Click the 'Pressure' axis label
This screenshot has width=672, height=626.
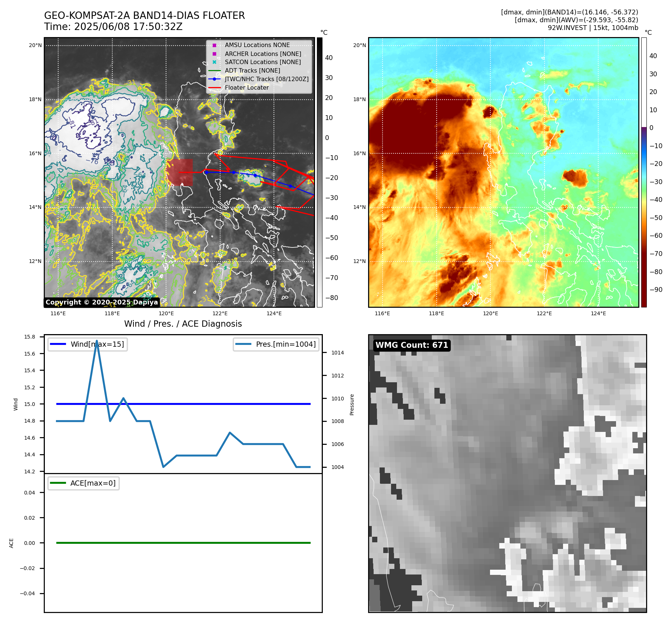tap(352, 404)
